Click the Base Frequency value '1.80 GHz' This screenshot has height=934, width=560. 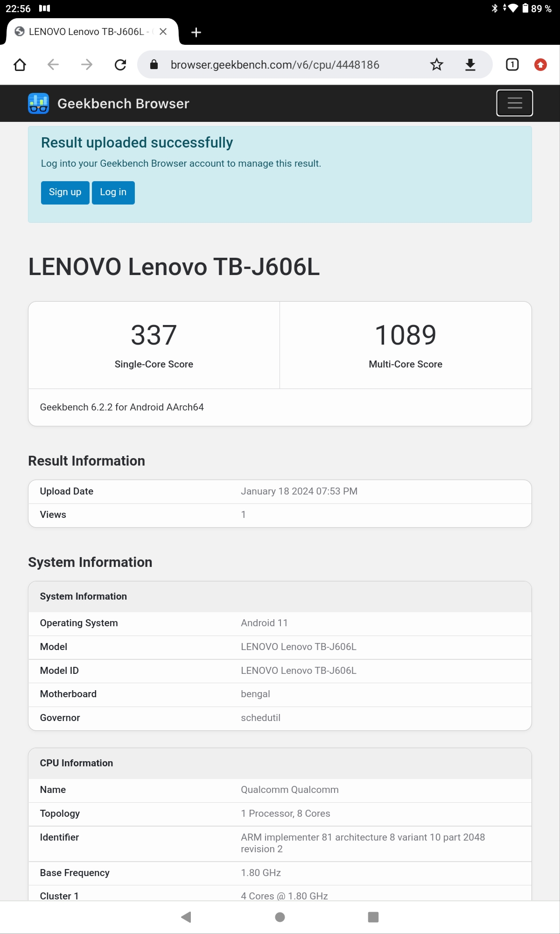pyautogui.click(x=261, y=873)
